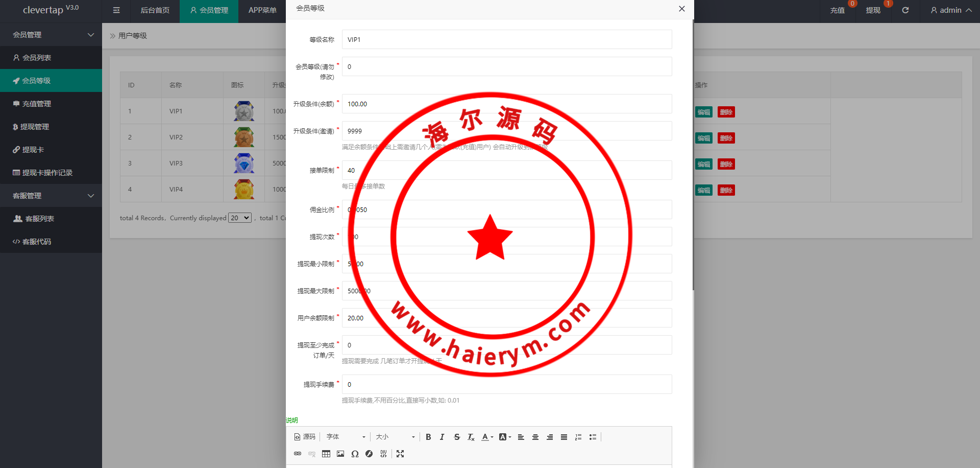Toggle strikethrough text formatting

(x=456, y=437)
